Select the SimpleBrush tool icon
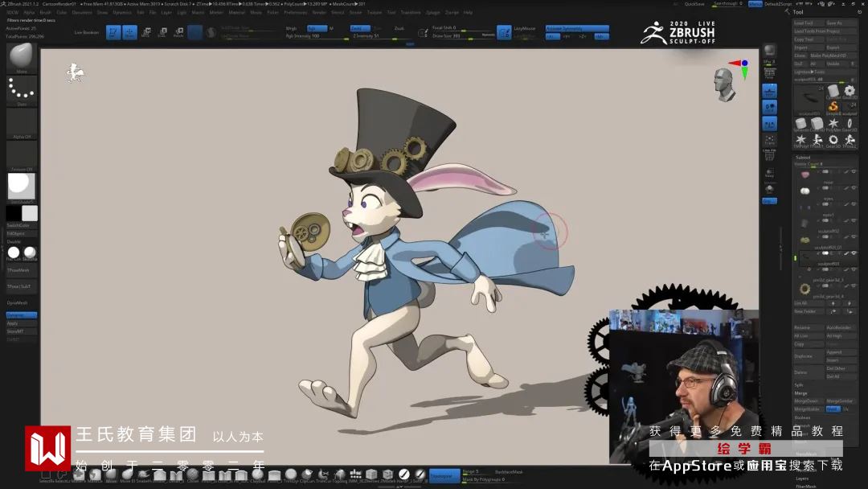868x489 pixels. coord(833,107)
